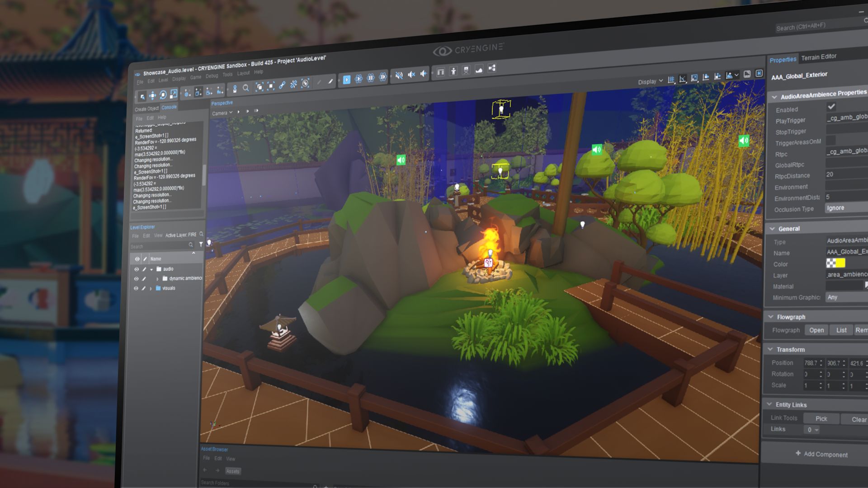The height and width of the screenshot is (488, 868).
Task: Open the Minimum Graphics Any dropdown
Action: coord(847,297)
